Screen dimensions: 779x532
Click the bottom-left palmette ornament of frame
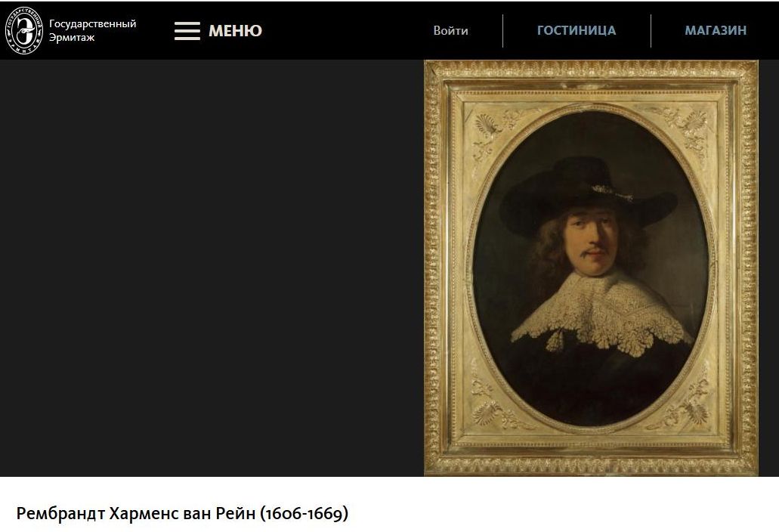point(487,413)
